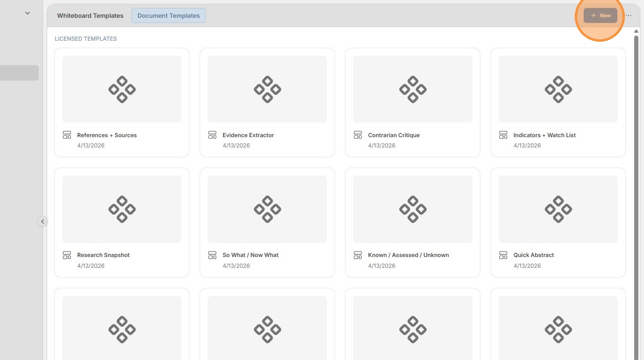Screen dimensions: 644x360
Task: Switch to Whiteboard Templates tab
Action: coord(90,15)
